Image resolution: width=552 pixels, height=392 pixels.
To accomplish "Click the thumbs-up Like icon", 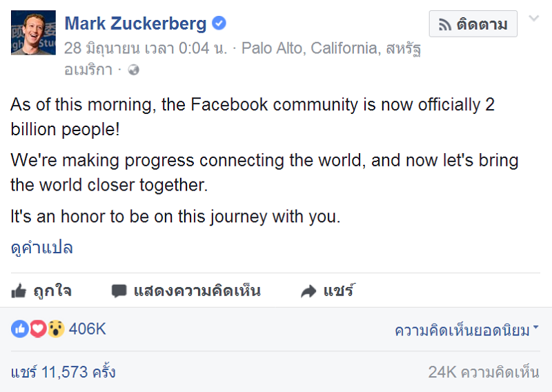I will pos(19,291).
